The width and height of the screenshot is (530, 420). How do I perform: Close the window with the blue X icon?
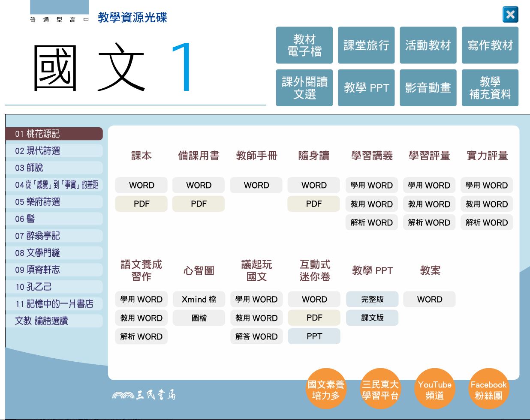(510, 15)
